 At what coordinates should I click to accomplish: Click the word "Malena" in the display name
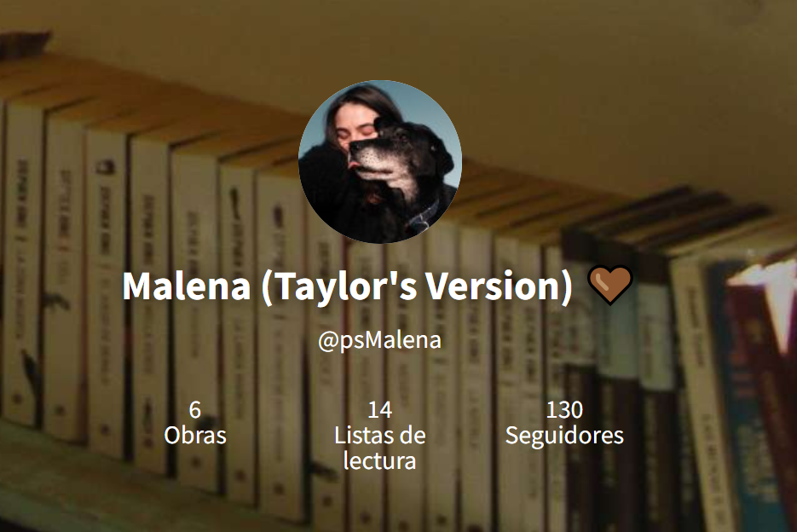(187, 286)
